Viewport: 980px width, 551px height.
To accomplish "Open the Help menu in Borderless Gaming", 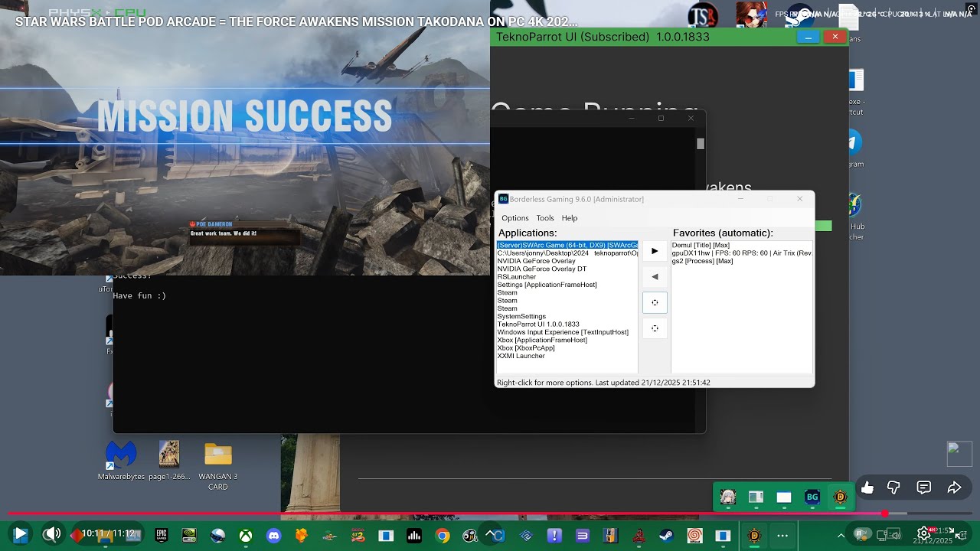I will [570, 218].
